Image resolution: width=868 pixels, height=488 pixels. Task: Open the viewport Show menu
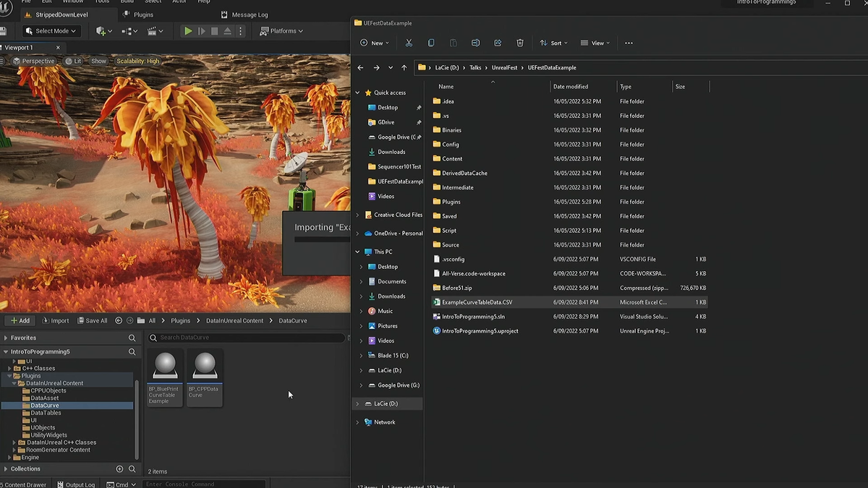[98, 61]
